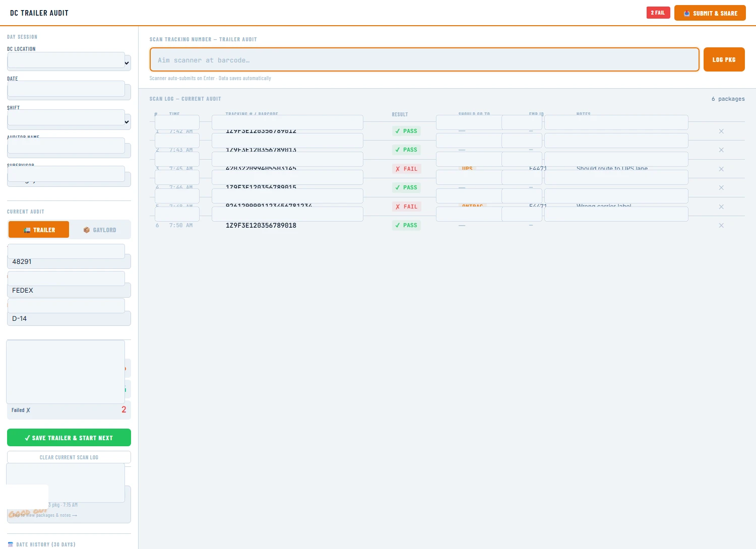Delete the ONTRAC failed scan row
The height and width of the screenshot is (549, 756).
721,207
